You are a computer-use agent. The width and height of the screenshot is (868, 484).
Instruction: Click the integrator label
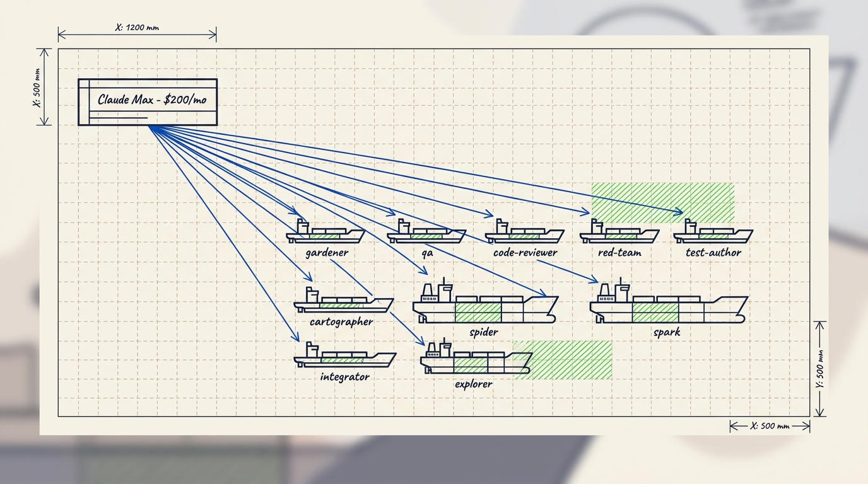(344, 377)
